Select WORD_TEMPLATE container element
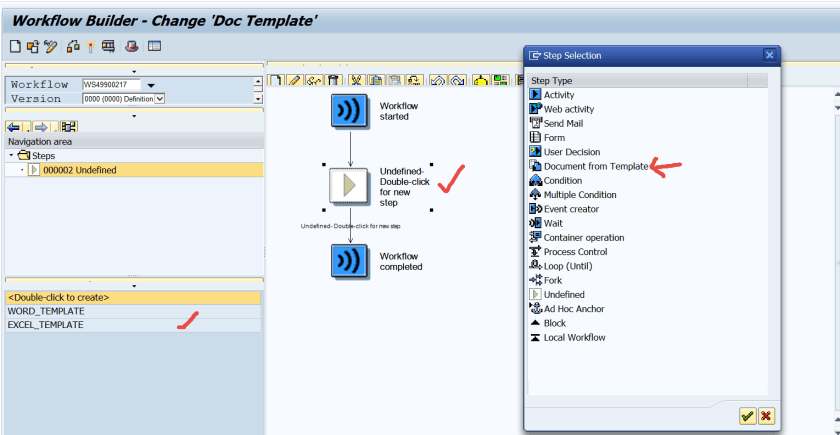 [x=133, y=311]
